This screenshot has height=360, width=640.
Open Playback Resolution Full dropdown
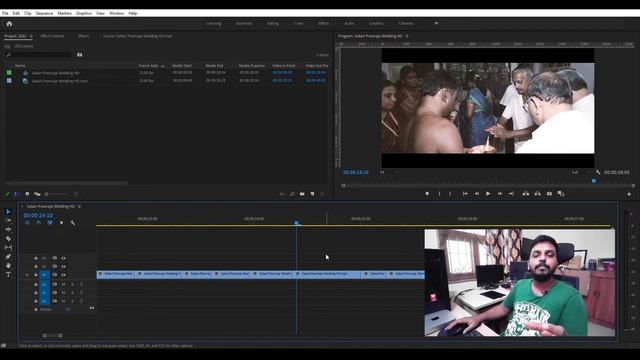(580, 172)
